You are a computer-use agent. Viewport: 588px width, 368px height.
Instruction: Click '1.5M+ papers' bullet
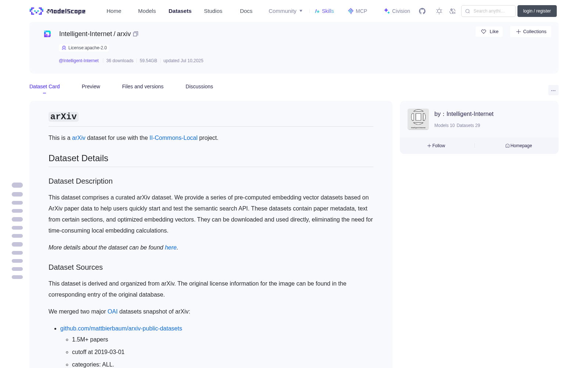tap(90, 339)
